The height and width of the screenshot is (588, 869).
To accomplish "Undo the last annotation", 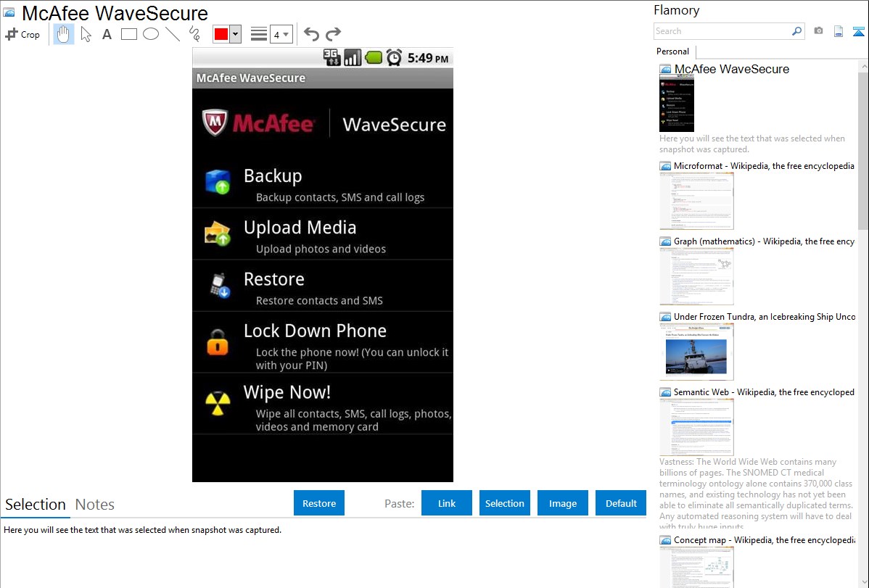I will tap(311, 34).
